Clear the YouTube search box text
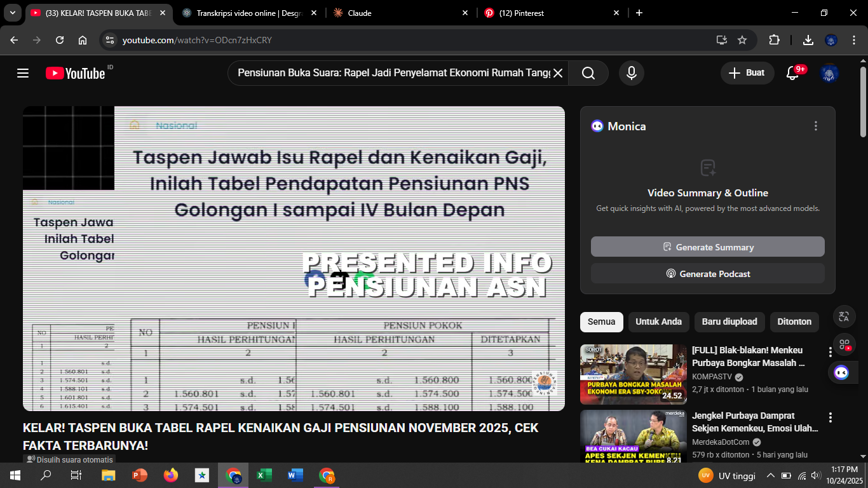868x488 pixels. tap(558, 73)
